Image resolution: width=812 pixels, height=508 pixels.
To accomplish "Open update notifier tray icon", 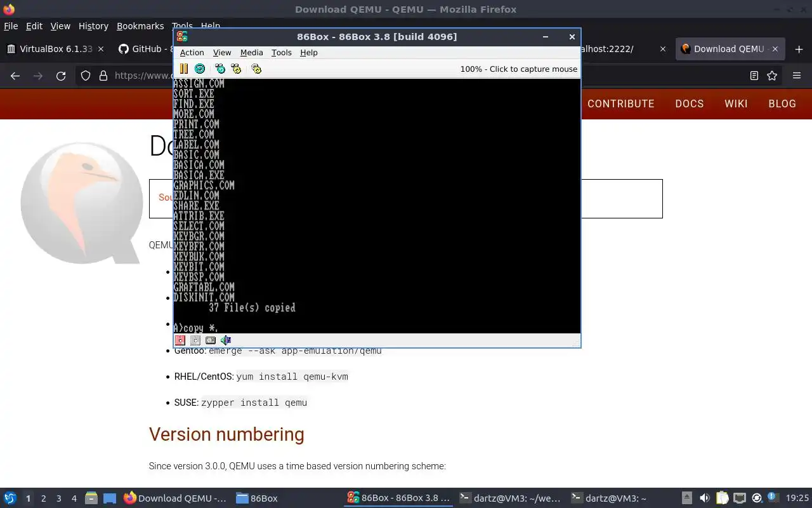I will click(x=757, y=498).
